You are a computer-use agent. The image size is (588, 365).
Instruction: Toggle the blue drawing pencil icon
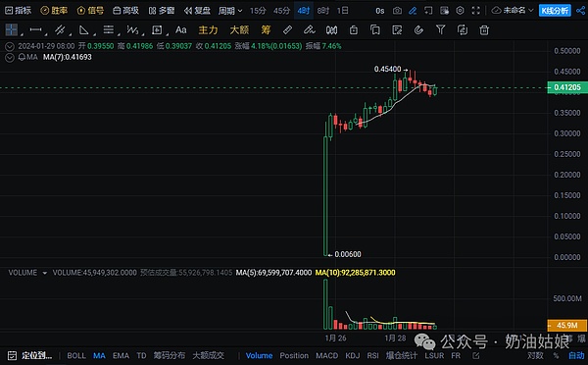413,11
